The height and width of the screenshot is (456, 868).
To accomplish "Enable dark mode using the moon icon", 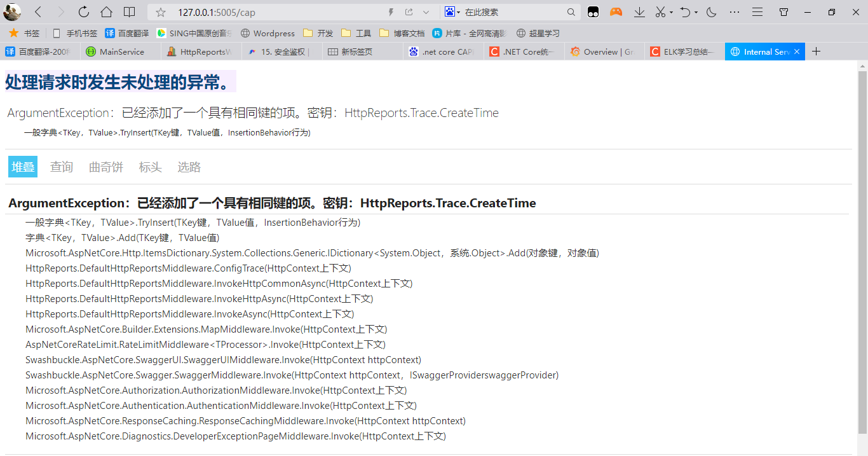I will [711, 12].
